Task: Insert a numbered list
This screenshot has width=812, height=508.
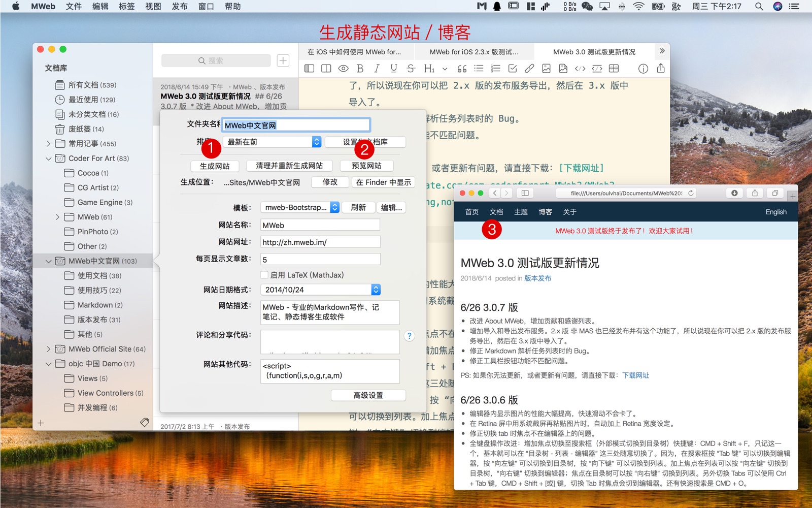Action: coord(496,69)
